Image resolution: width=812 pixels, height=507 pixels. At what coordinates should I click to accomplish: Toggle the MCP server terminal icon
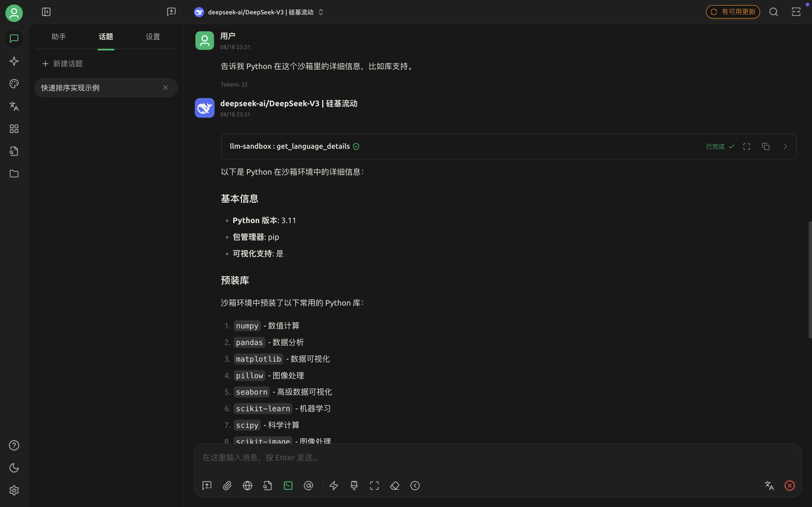[x=288, y=486]
